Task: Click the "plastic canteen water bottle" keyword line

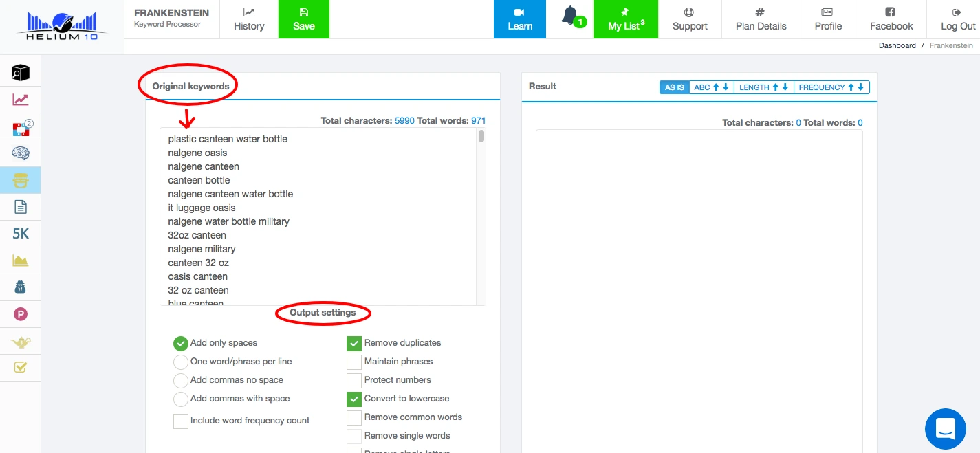Action: click(228, 139)
